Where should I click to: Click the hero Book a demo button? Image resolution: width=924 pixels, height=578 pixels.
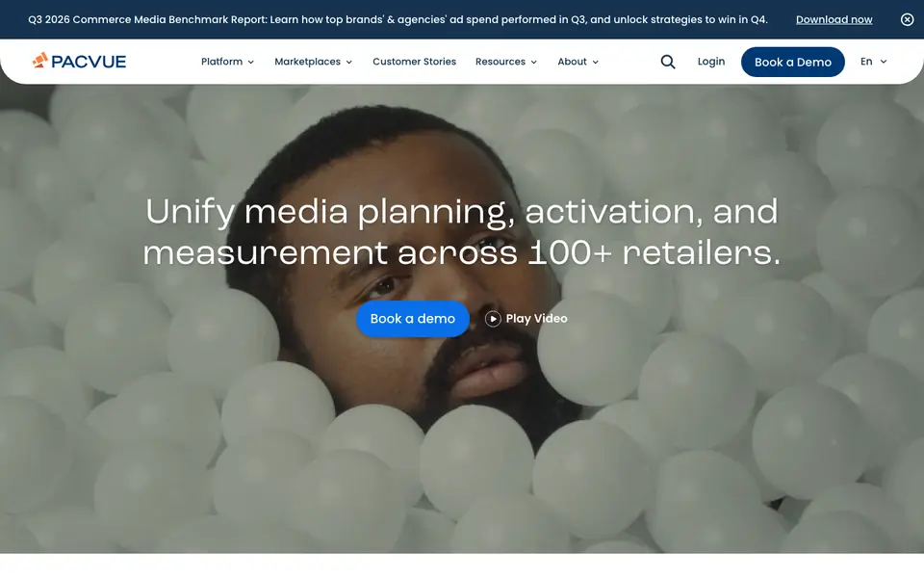413,319
